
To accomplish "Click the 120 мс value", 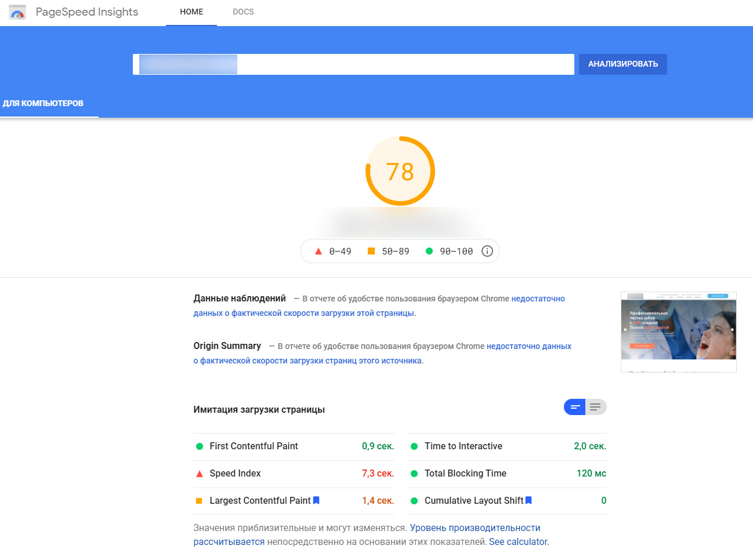I will coord(591,474).
